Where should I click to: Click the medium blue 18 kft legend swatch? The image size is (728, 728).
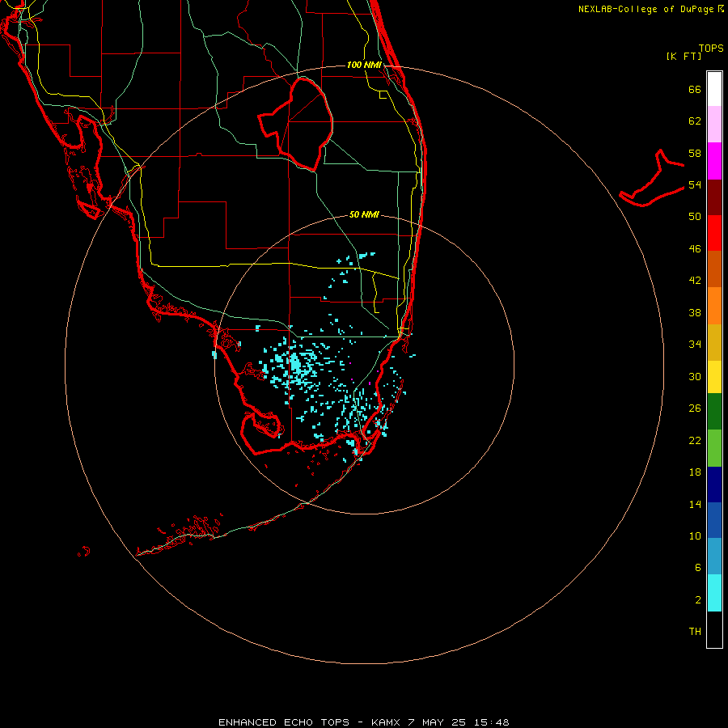click(x=714, y=520)
